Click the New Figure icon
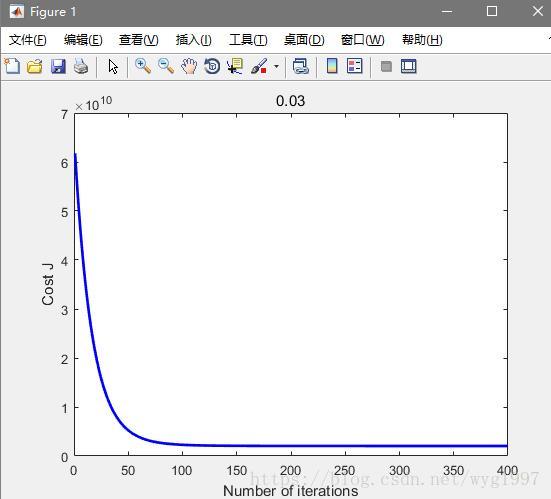This screenshot has width=551, height=499. pos(12,66)
